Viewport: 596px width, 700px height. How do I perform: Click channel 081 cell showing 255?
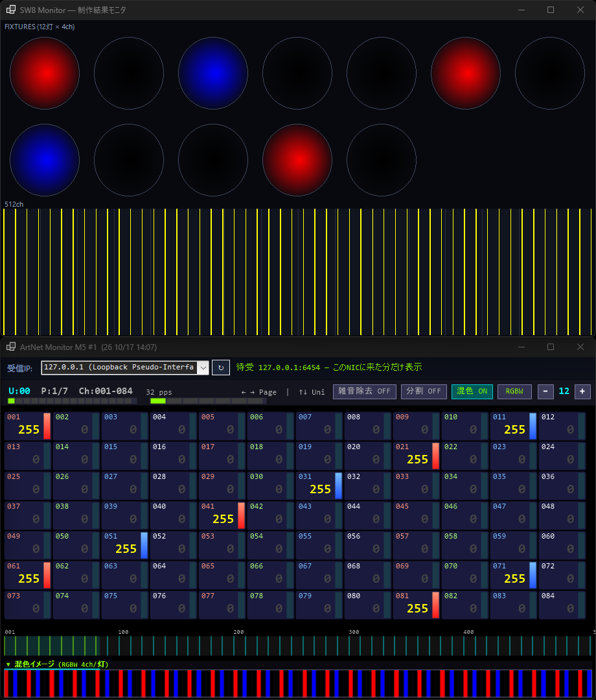click(416, 605)
